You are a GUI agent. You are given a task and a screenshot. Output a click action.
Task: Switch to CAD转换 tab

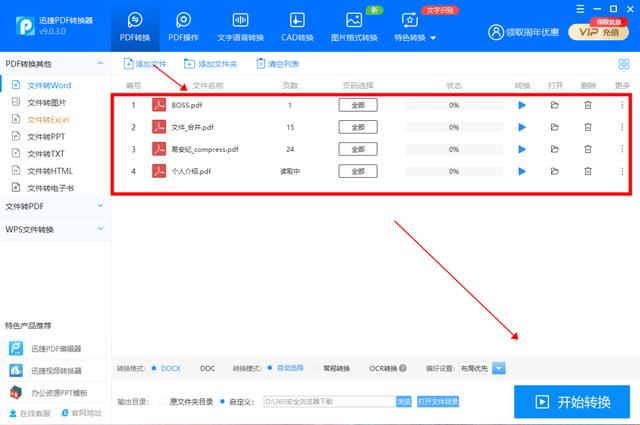[297, 27]
